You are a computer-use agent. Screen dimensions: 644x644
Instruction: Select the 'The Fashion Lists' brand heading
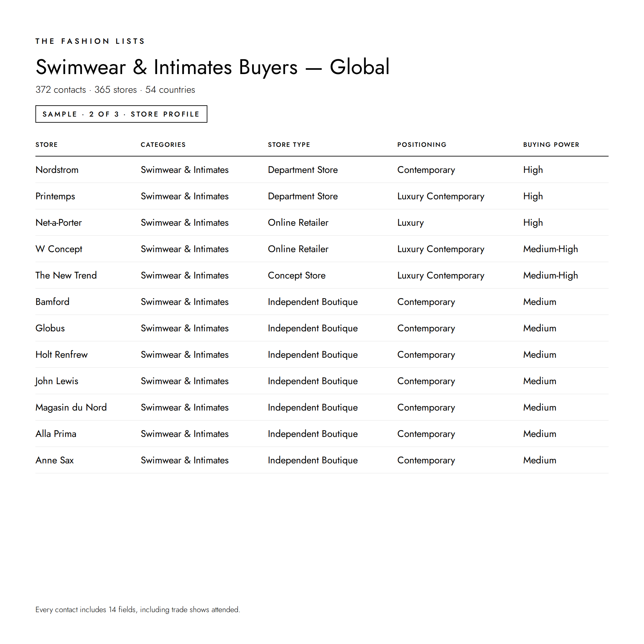[90, 41]
